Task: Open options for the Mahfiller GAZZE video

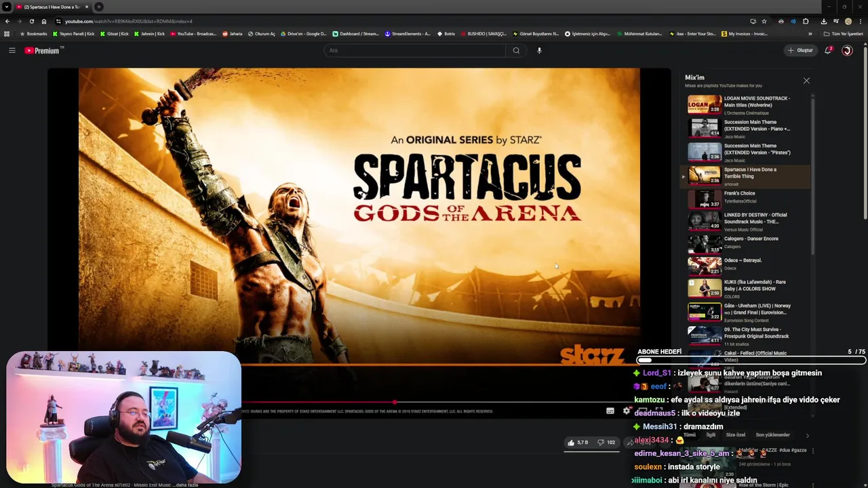Action: (813, 451)
